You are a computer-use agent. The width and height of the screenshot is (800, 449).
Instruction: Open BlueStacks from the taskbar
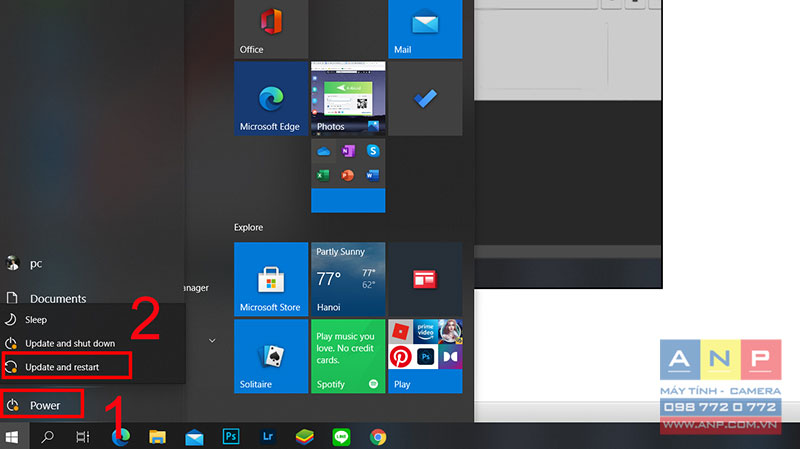(x=305, y=437)
